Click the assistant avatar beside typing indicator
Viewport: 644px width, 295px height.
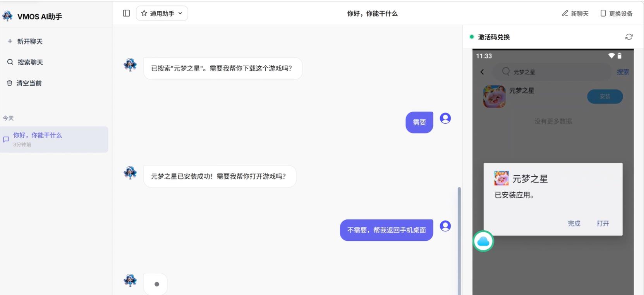click(130, 280)
